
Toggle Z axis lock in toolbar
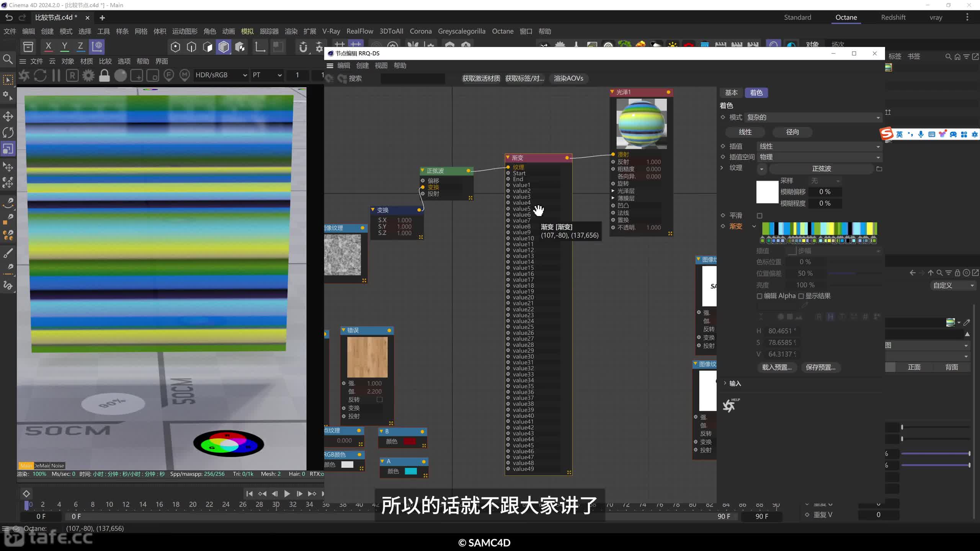pyautogui.click(x=80, y=46)
